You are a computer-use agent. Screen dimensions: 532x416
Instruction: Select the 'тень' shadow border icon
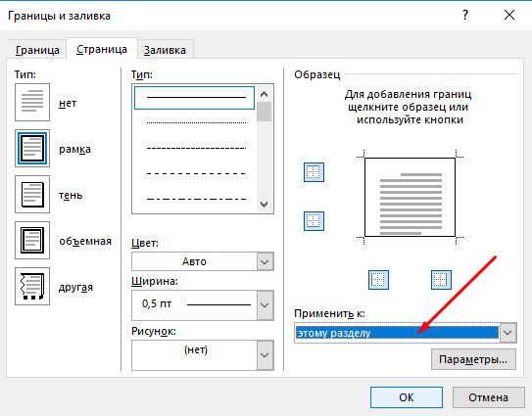[32, 194]
